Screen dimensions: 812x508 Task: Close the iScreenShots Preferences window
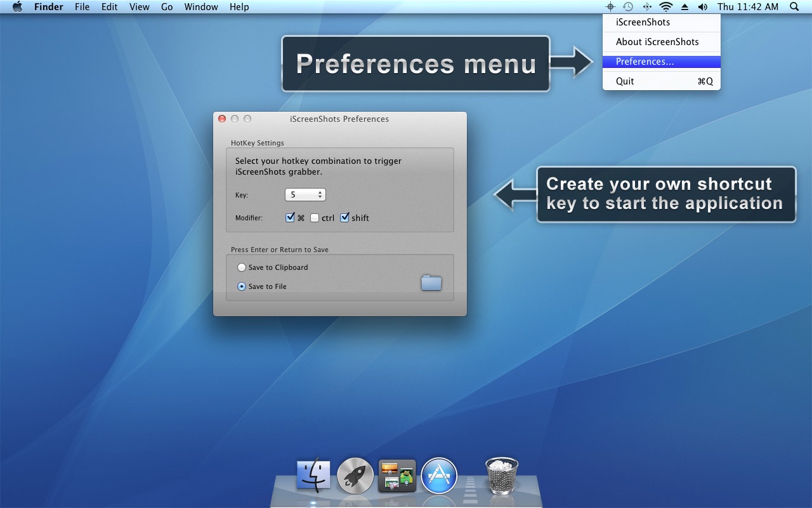[x=222, y=119]
